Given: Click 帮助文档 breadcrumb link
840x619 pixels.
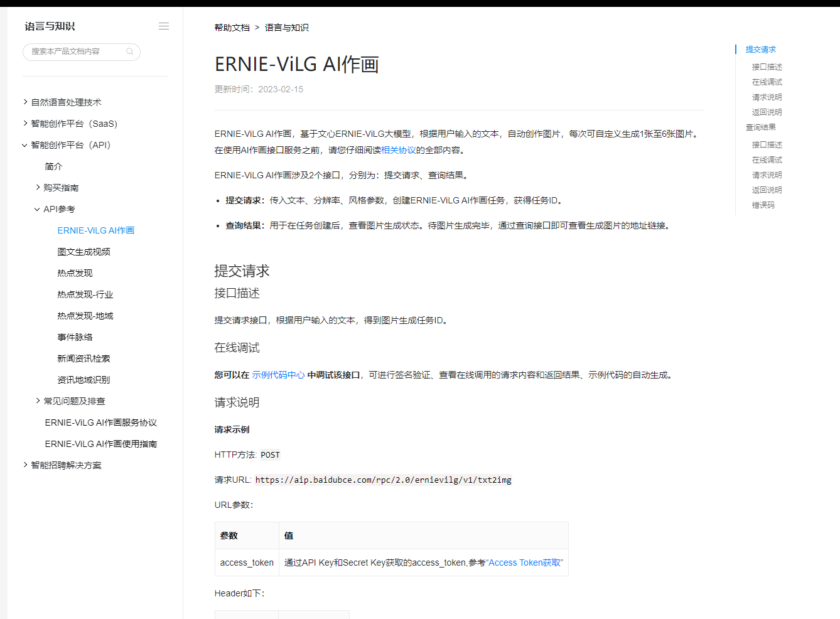Looking at the screenshot, I should [232, 28].
